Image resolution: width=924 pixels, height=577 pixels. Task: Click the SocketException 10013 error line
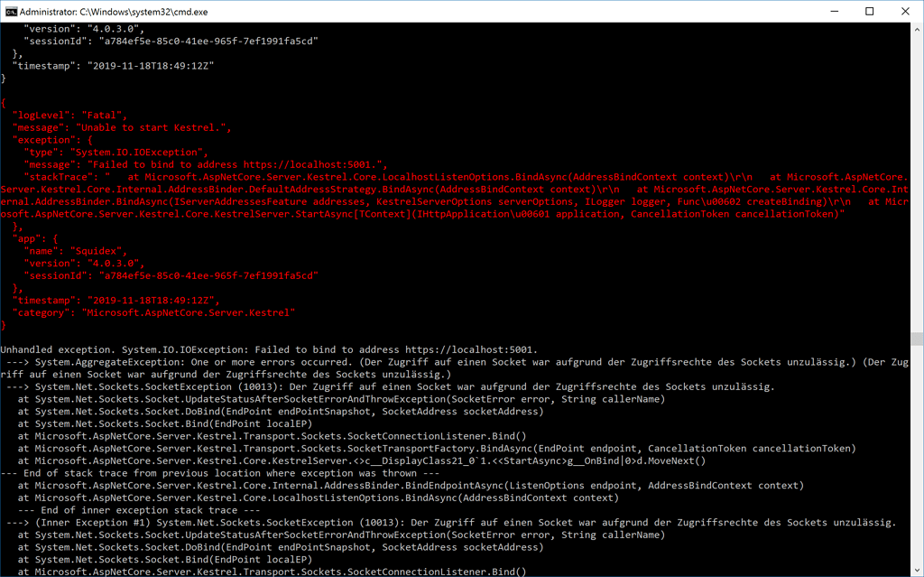(226, 386)
